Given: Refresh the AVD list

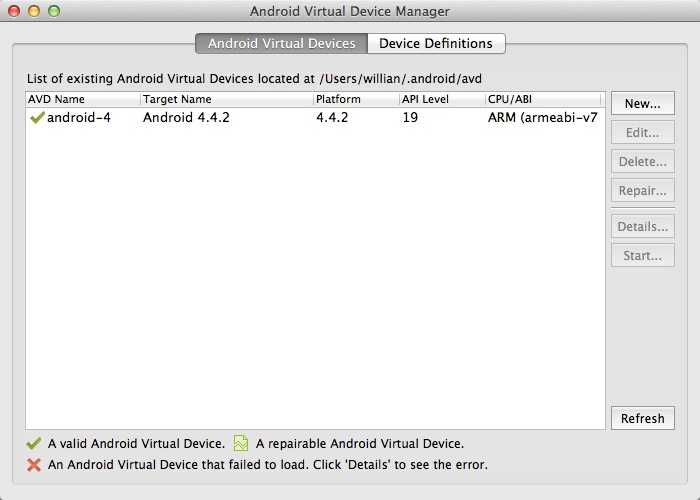Looking at the screenshot, I should pyautogui.click(x=642, y=418).
